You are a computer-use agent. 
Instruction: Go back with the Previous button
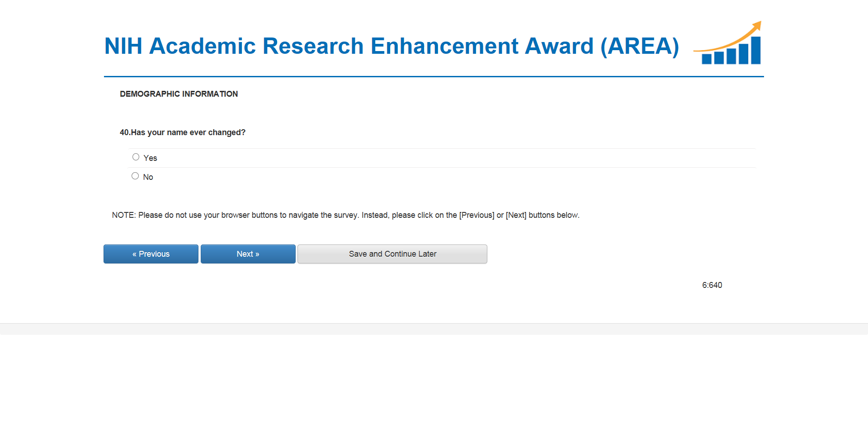coord(151,254)
